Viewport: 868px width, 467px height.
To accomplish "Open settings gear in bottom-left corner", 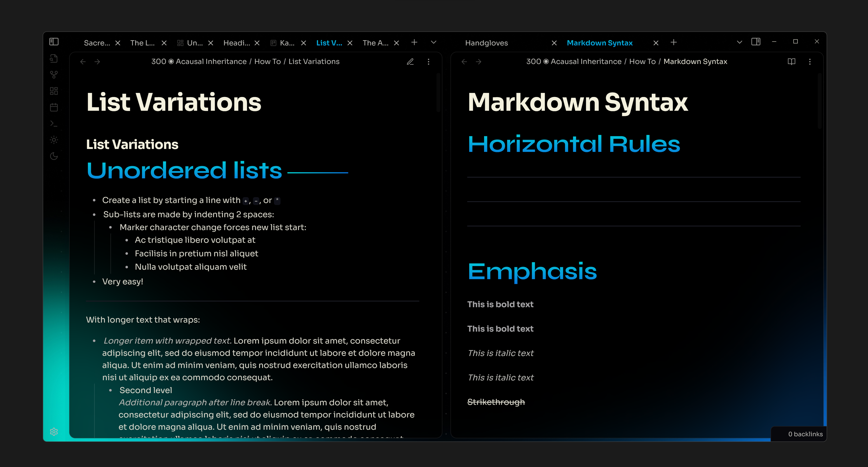I will pyautogui.click(x=54, y=432).
